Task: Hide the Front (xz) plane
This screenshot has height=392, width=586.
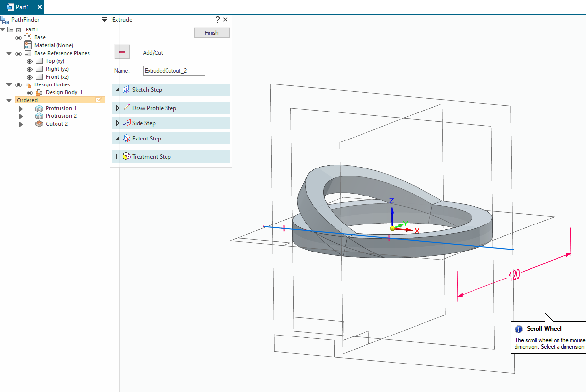Action: point(29,77)
